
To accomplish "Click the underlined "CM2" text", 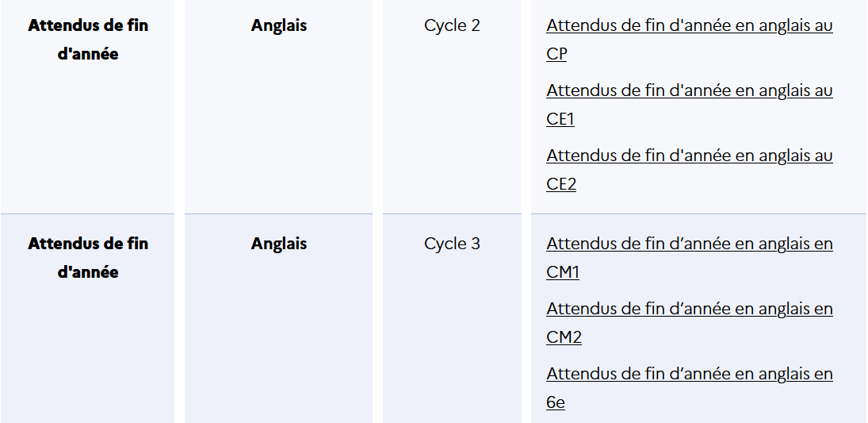I will (x=564, y=337).
